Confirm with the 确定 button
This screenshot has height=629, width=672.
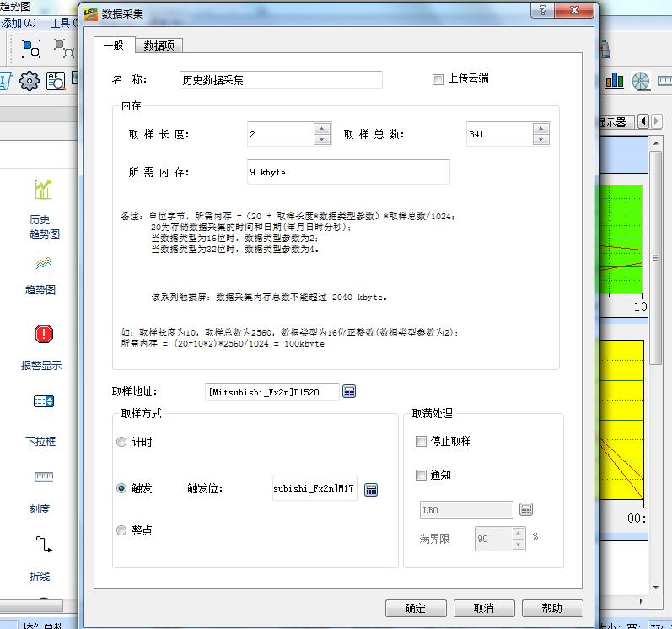point(416,608)
